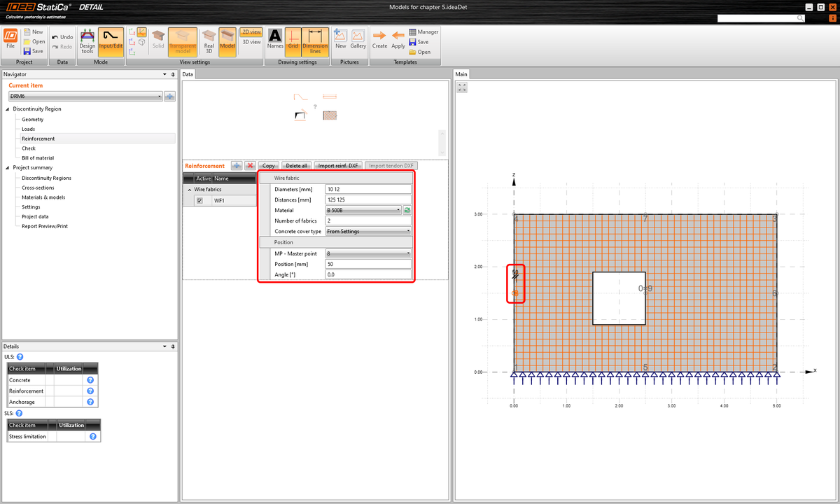Select the Data tab
The width and height of the screenshot is (840, 504).
point(188,73)
